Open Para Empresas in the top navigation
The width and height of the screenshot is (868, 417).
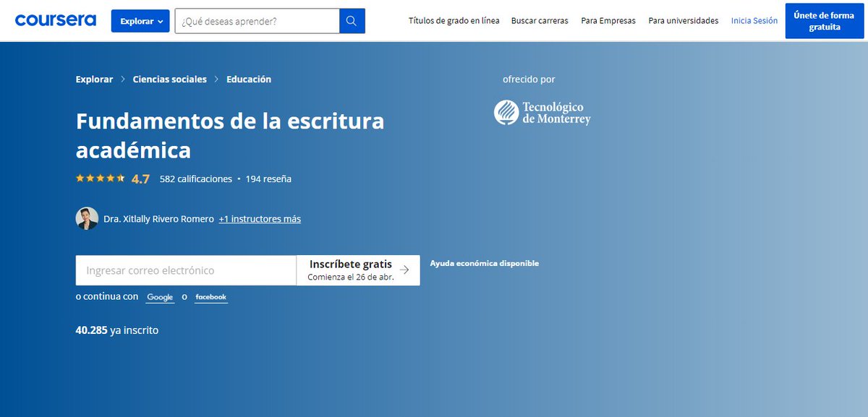click(x=608, y=21)
